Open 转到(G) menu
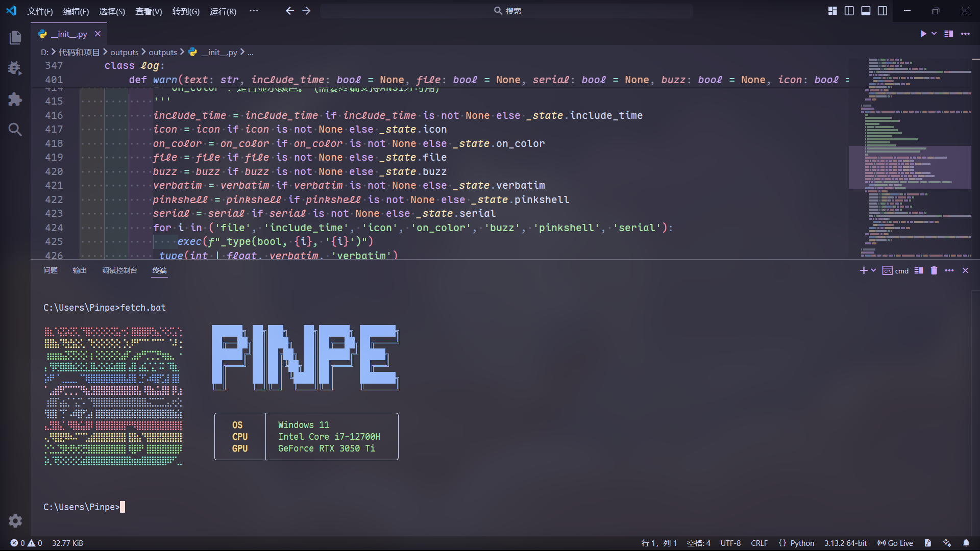980x551 pixels. (x=186, y=11)
